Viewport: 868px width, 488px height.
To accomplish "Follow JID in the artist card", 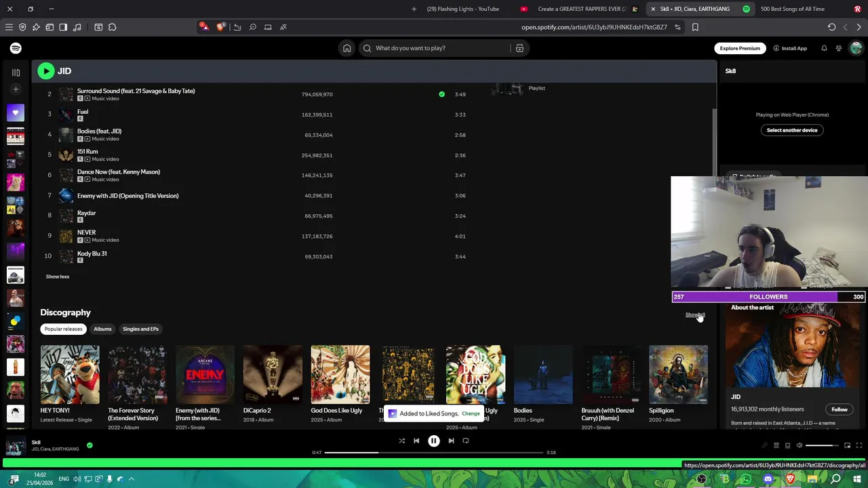I will tap(840, 409).
